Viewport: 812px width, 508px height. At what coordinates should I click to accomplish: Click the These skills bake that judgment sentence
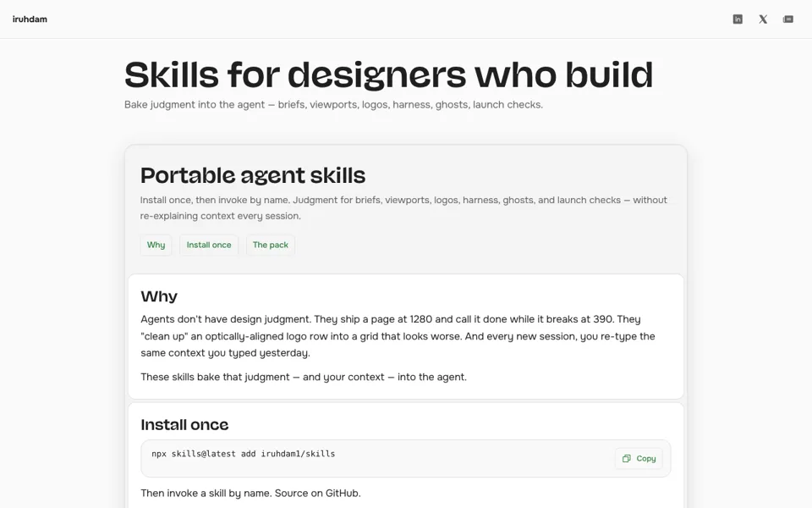click(x=304, y=377)
